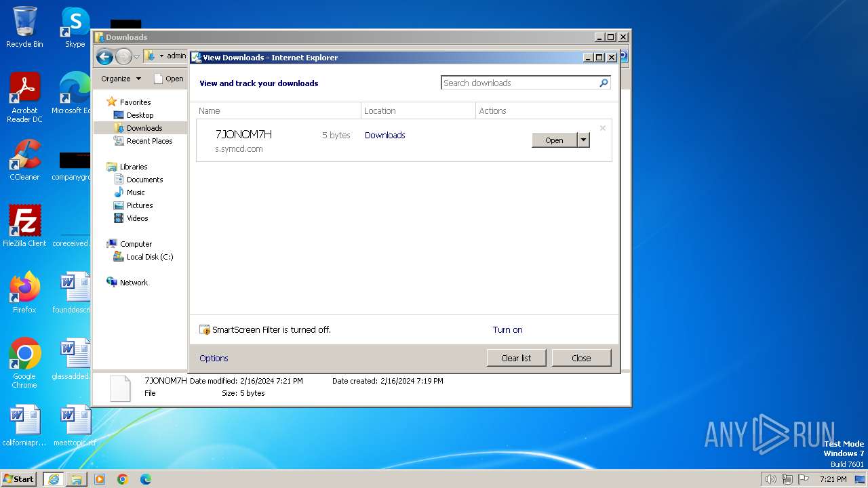This screenshot has width=868, height=488.
Task: Open the address path dropdown near admin
Action: [x=161, y=56]
